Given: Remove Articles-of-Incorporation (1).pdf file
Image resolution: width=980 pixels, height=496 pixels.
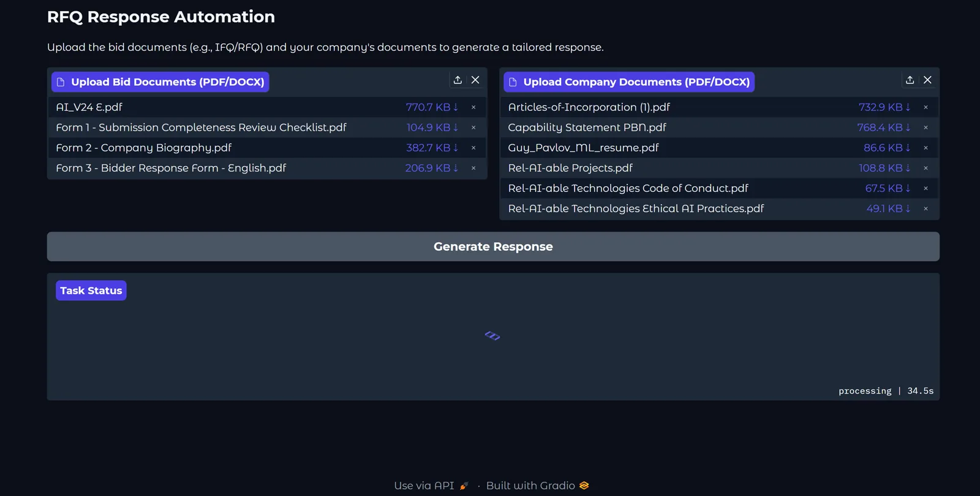Looking at the screenshot, I should [x=925, y=107].
